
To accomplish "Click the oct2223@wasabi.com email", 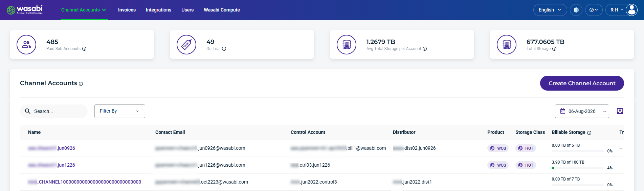I will click(201, 182).
